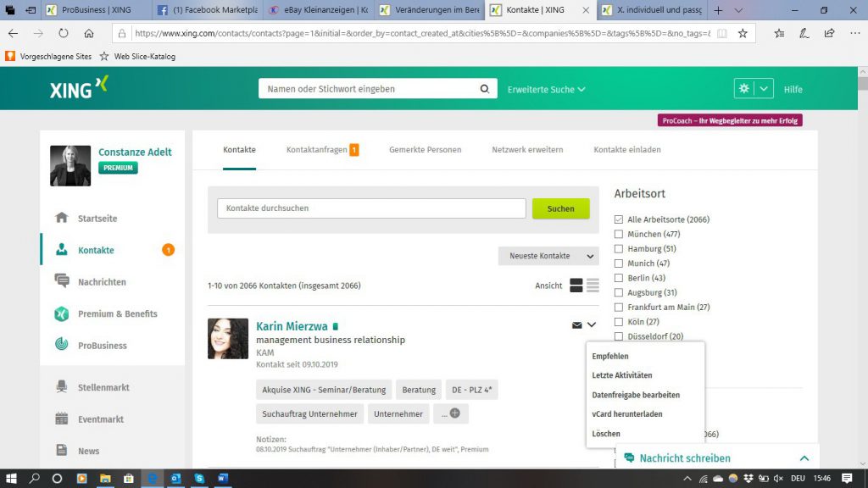Viewport: 868px width, 488px height.
Task: Open chevron dropdown beside settings gear
Action: point(764,88)
